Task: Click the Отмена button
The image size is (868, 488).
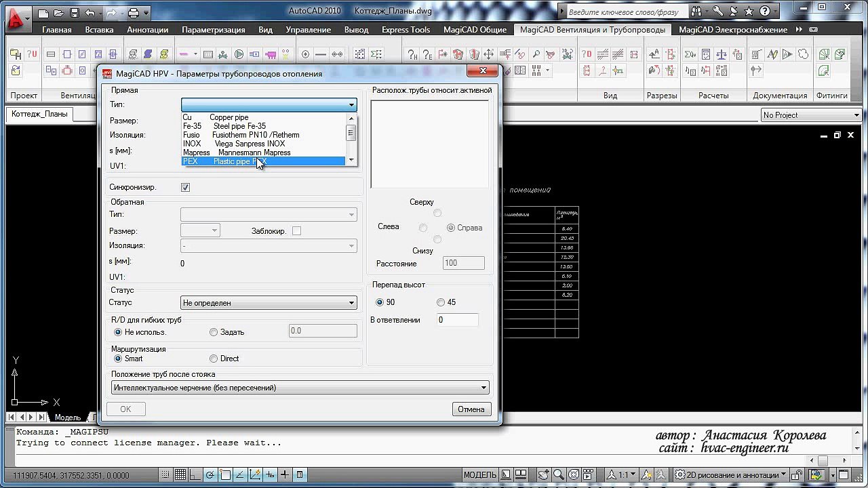Action: [x=471, y=409]
